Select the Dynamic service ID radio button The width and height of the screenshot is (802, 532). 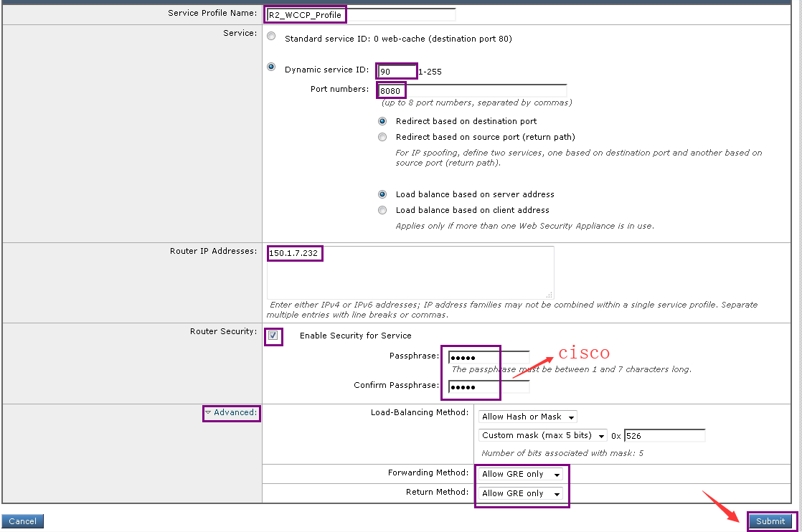(271, 67)
